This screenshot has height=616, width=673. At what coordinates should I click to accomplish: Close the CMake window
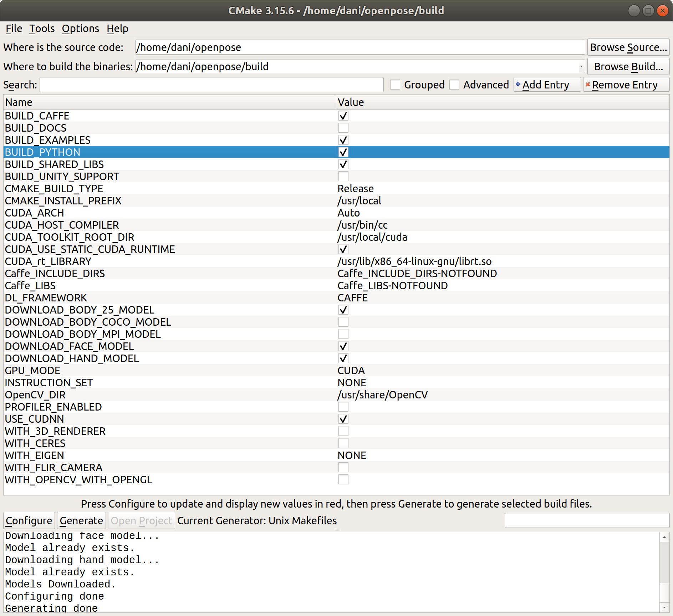pyautogui.click(x=662, y=10)
